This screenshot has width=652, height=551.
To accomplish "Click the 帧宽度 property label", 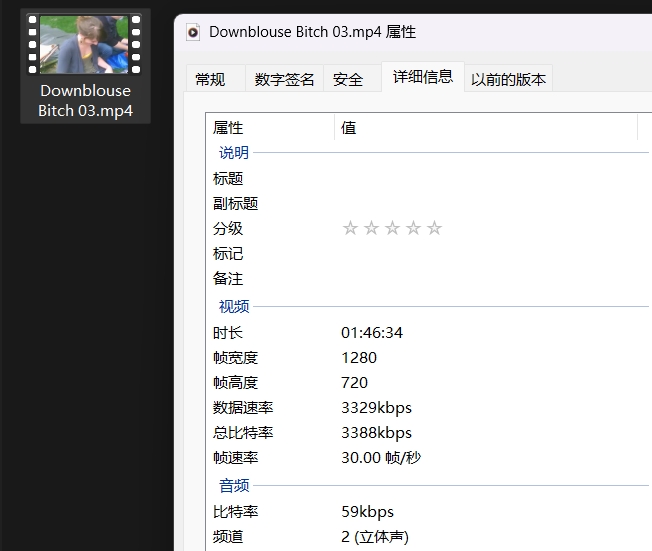I will [x=235, y=358].
